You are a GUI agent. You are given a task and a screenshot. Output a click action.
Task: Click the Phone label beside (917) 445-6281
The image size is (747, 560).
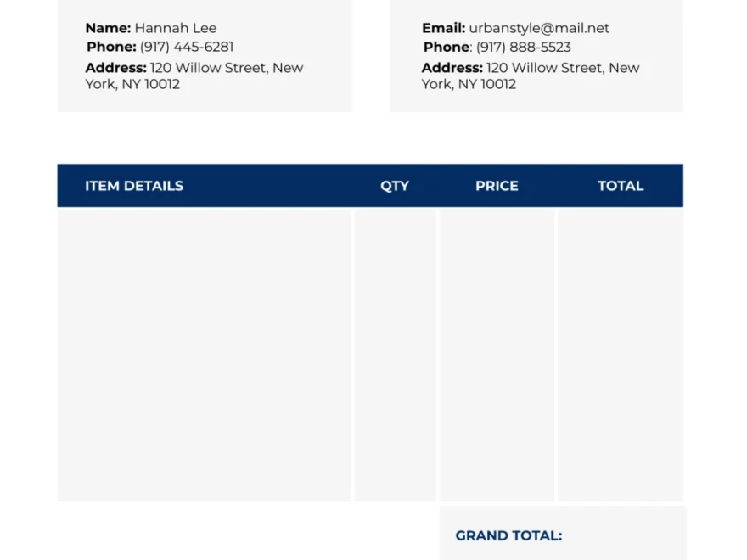(x=111, y=47)
